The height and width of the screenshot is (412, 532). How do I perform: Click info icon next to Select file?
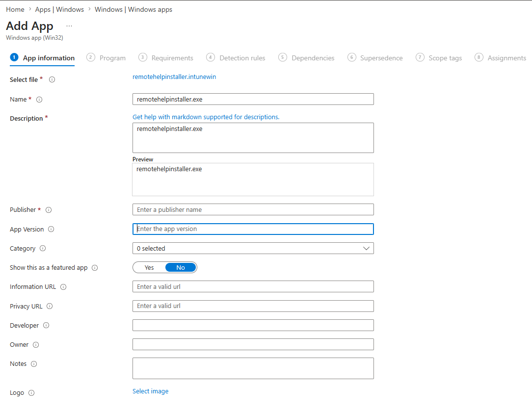(x=52, y=79)
